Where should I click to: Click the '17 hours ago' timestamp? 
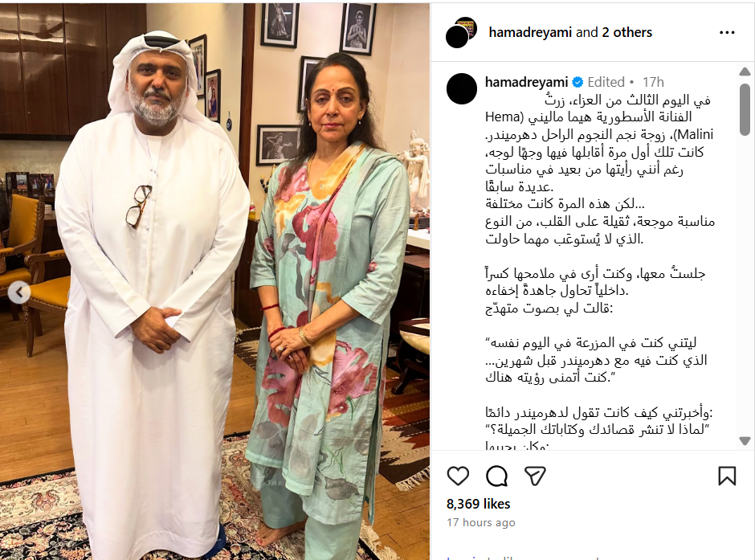(x=480, y=522)
